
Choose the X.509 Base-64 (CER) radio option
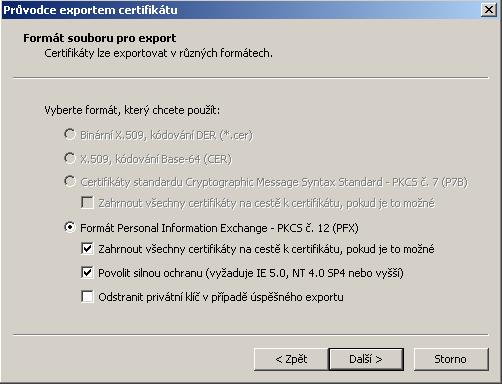point(70,158)
